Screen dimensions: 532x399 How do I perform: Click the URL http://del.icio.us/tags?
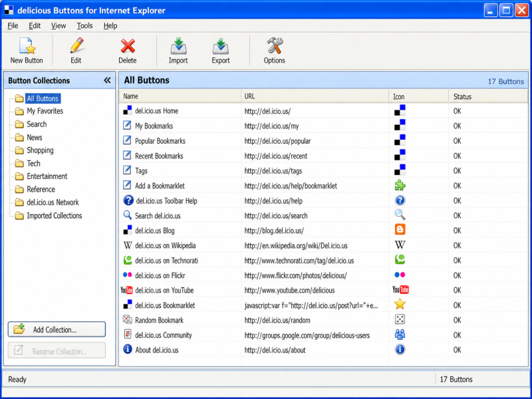coord(273,171)
